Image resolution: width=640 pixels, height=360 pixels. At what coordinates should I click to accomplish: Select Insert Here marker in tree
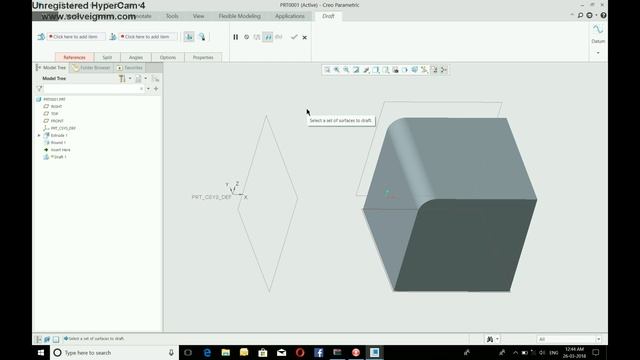click(57, 150)
